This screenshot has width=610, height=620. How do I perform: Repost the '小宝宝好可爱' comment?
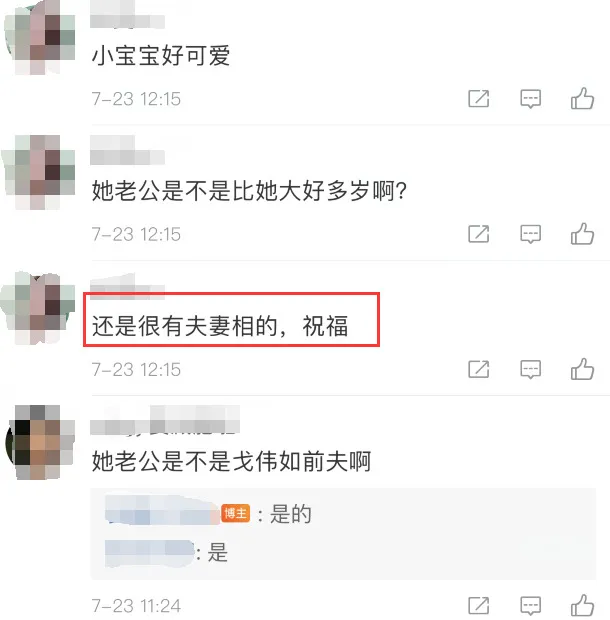coord(479,98)
